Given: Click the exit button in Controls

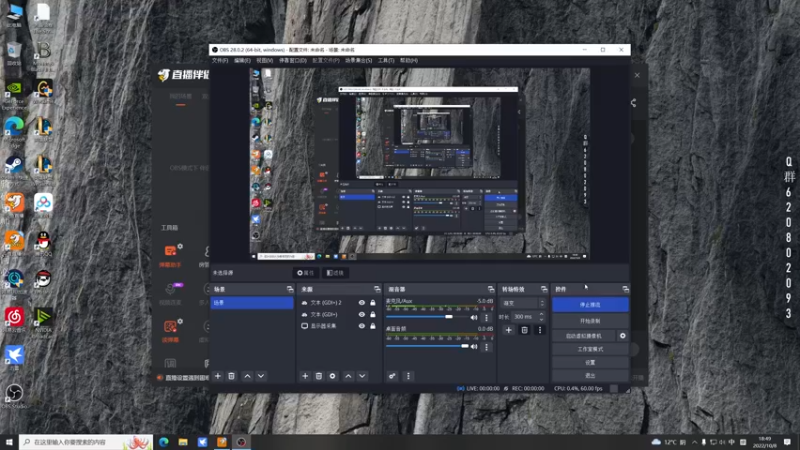Looking at the screenshot, I should 590,376.
